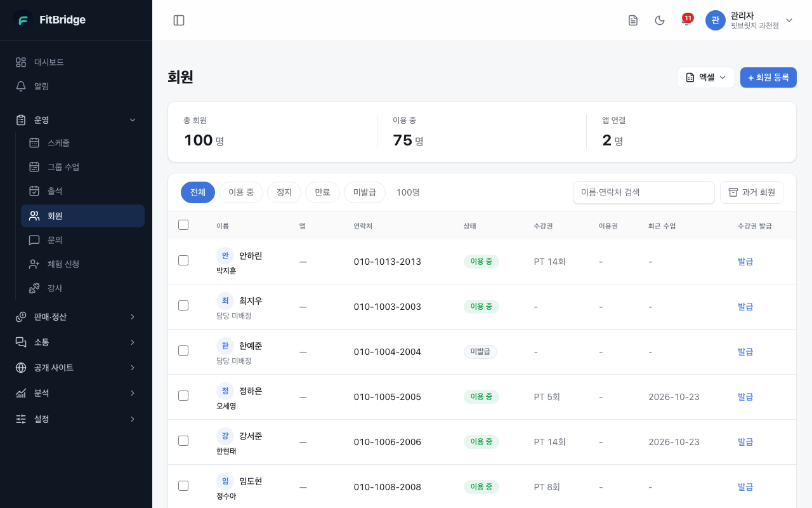Expand the 소통 section

(x=76, y=342)
